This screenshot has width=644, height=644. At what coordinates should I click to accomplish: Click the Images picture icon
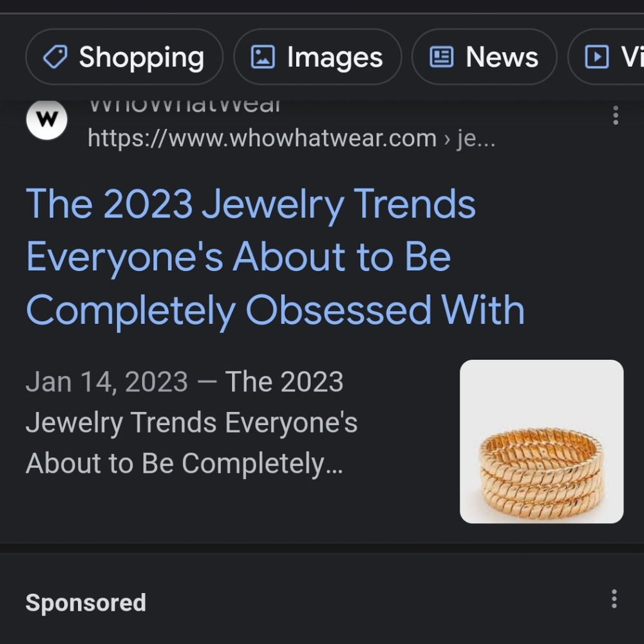(x=263, y=57)
